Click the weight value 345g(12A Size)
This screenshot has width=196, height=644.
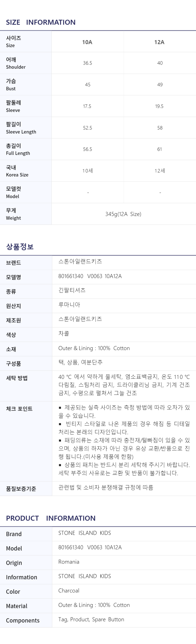pyautogui.click(x=123, y=214)
